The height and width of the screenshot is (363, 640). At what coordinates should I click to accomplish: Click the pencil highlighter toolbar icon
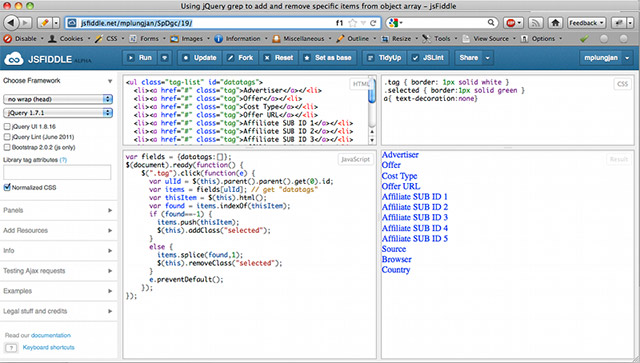coord(44,23)
